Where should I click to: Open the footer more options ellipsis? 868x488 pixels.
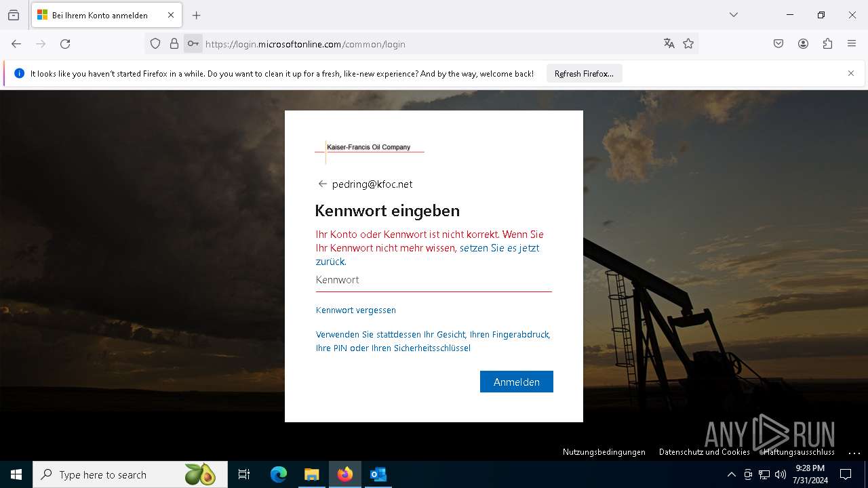pos(854,452)
